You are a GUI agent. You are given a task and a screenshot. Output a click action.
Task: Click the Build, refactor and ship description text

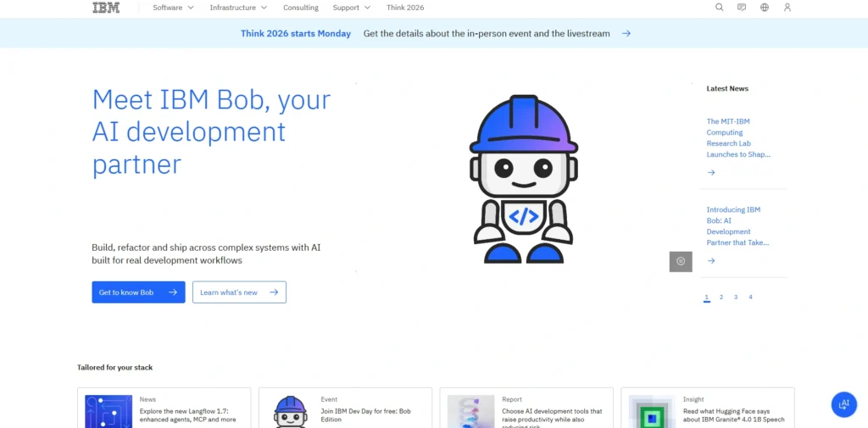tap(206, 254)
